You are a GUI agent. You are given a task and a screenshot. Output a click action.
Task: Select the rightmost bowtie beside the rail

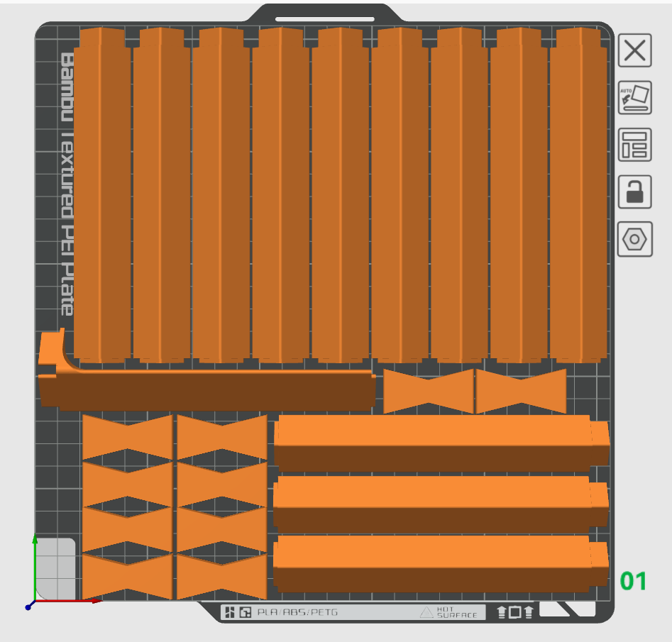click(521, 392)
